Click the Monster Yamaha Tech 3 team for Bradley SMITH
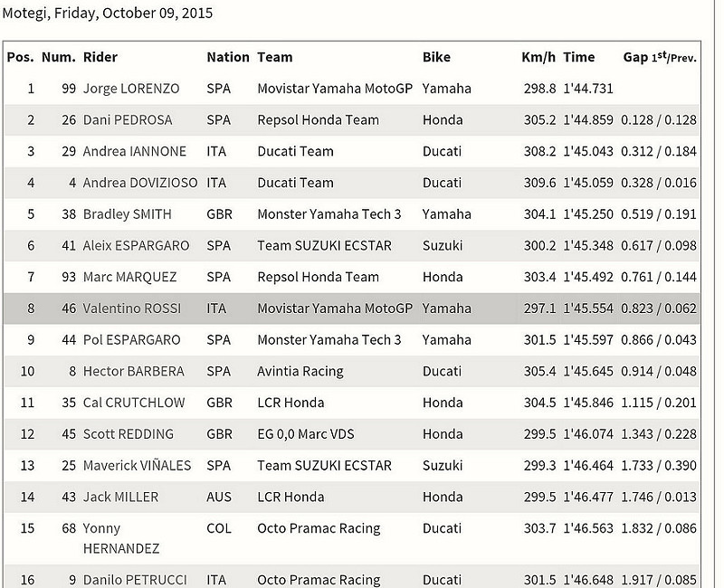Viewport: 724px width, 588px height. click(x=329, y=214)
